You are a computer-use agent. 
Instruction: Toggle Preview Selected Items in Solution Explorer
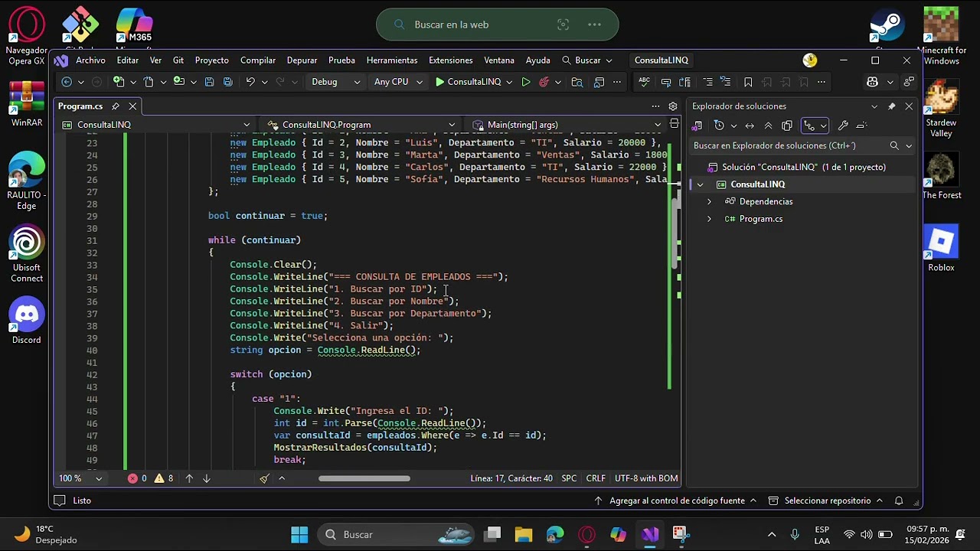point(861,126)
